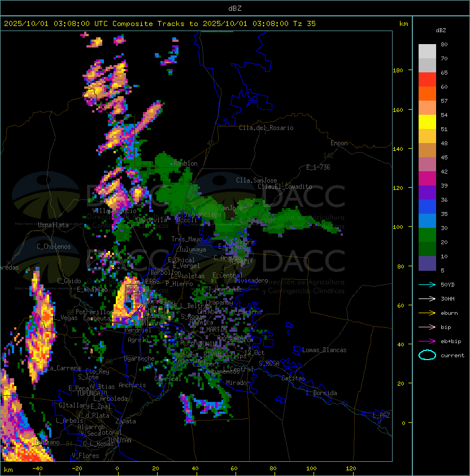Click the 'Cacheuta' place label
Screen dimensions: 470x476
pyautogui.click(x=97, y=318)
